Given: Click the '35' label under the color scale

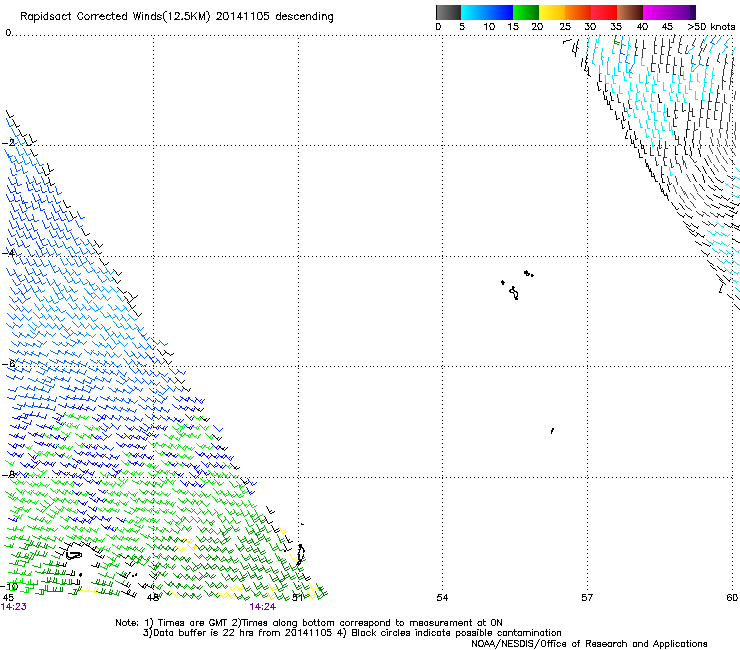Looking at the screenshot, I should (x=616, y=27).
